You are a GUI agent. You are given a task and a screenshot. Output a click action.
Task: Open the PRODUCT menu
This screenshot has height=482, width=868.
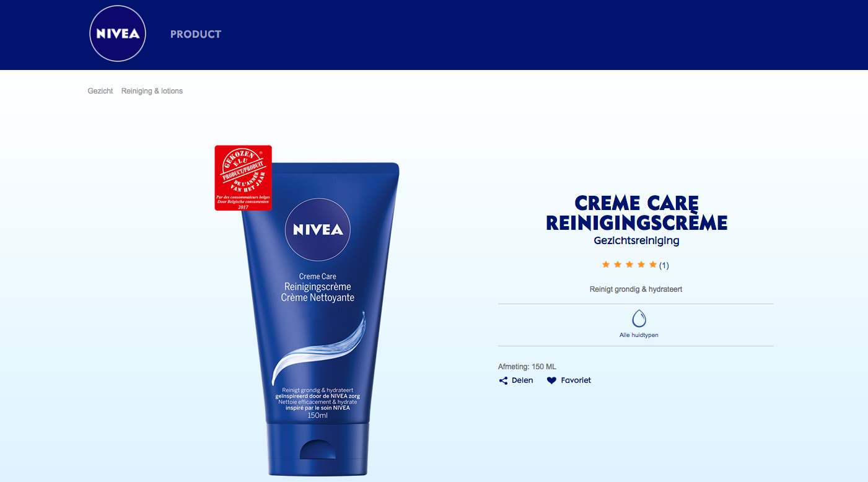click(x=196, y=34)
